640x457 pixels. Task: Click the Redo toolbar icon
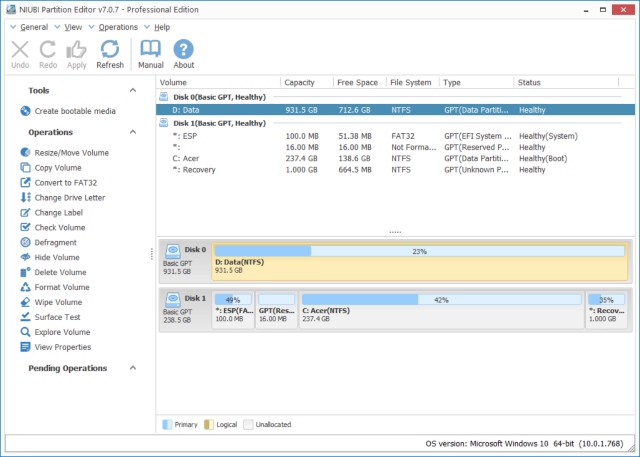pyautogui.click(x=48, y=49)
